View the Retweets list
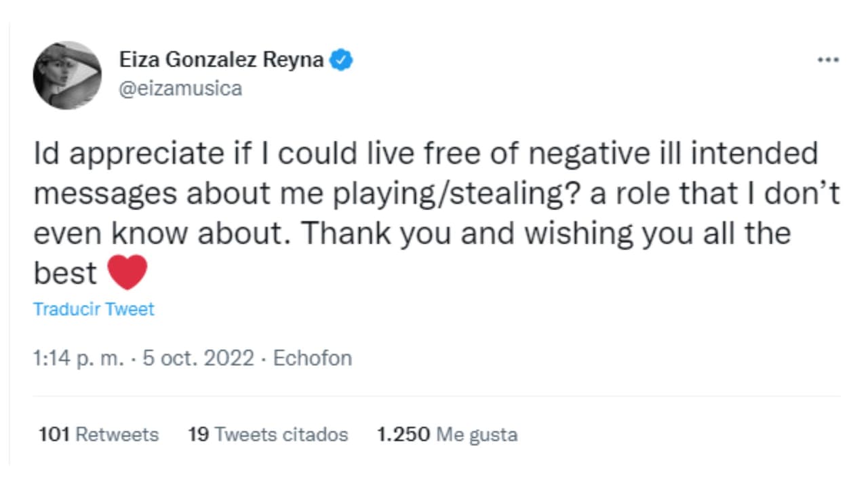This screenshot has width=868, height=488. tap(117, 434)
